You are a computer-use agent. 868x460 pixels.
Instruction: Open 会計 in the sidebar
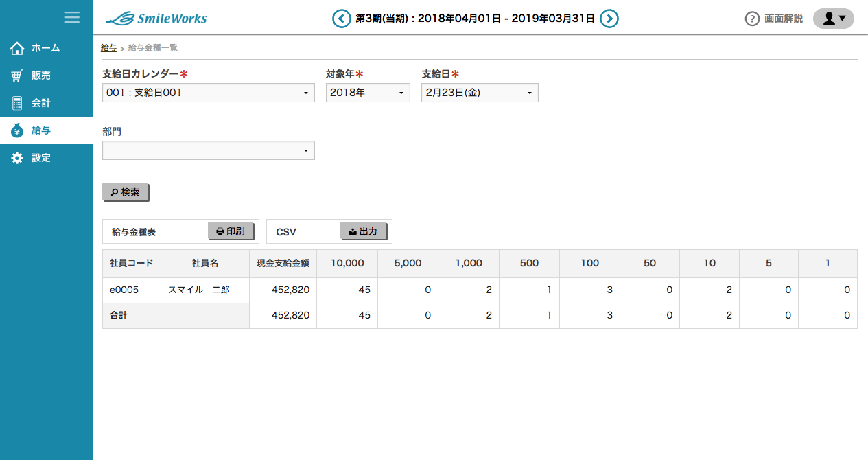pos(46,103)
